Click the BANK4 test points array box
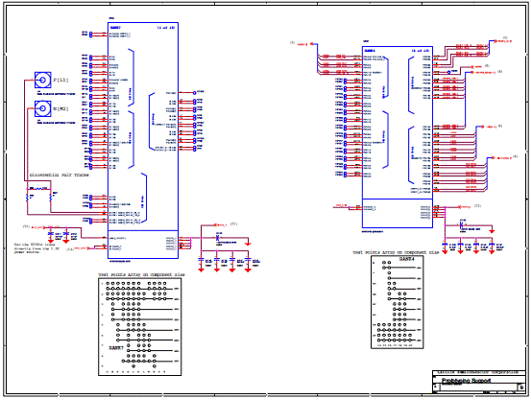 click(398, 302)
